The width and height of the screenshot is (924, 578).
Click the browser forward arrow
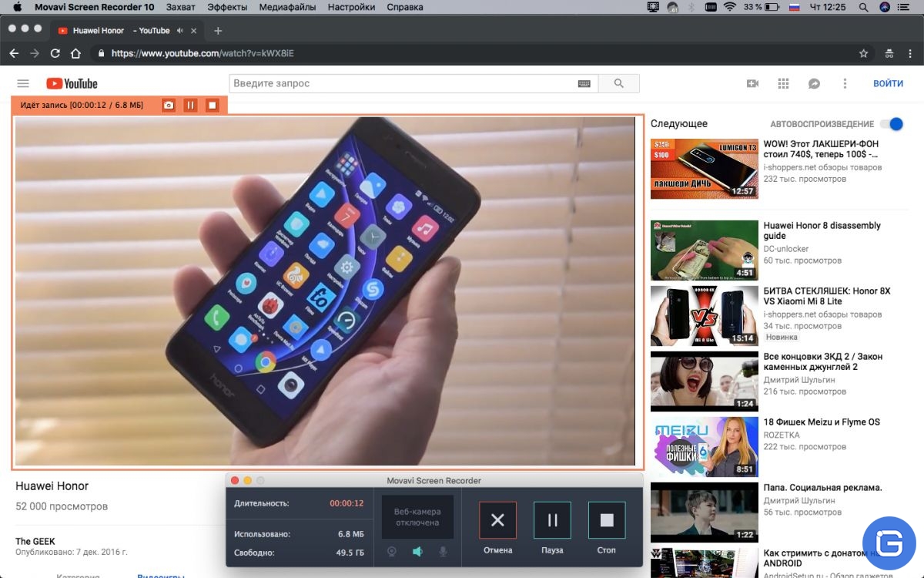point(34,53)
